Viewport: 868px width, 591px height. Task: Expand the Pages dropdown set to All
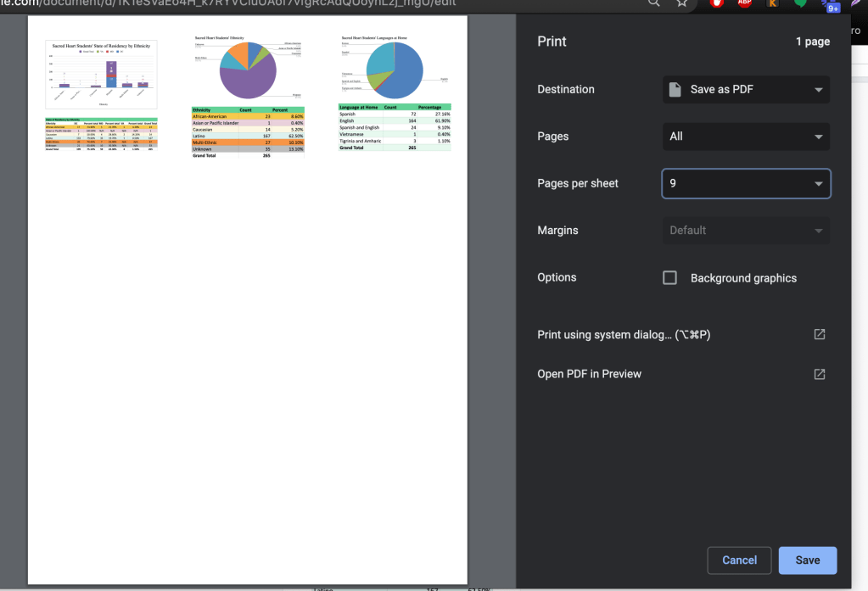click(746, 137)
